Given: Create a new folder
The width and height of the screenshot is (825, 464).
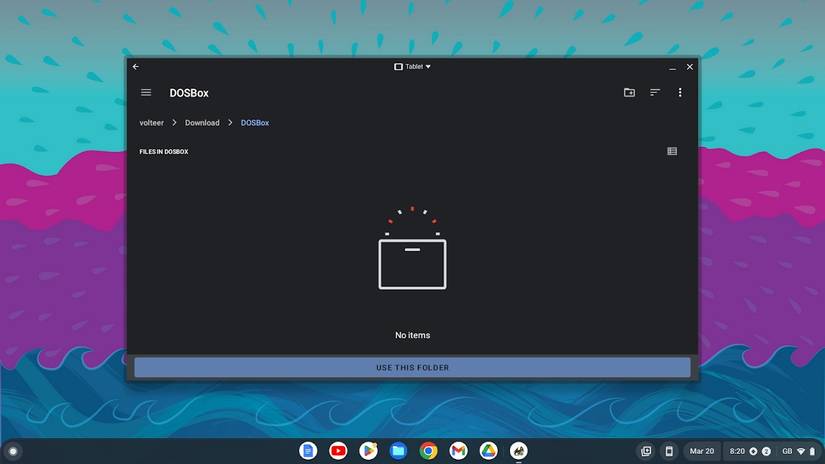Looking at the screenshot, I should pyautogui.click(x=629, y=93).
